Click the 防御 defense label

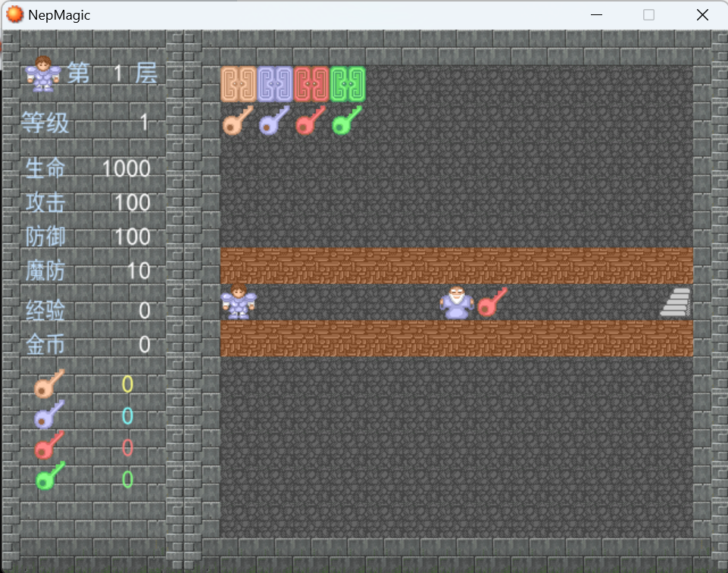click(x=45, y=237)
